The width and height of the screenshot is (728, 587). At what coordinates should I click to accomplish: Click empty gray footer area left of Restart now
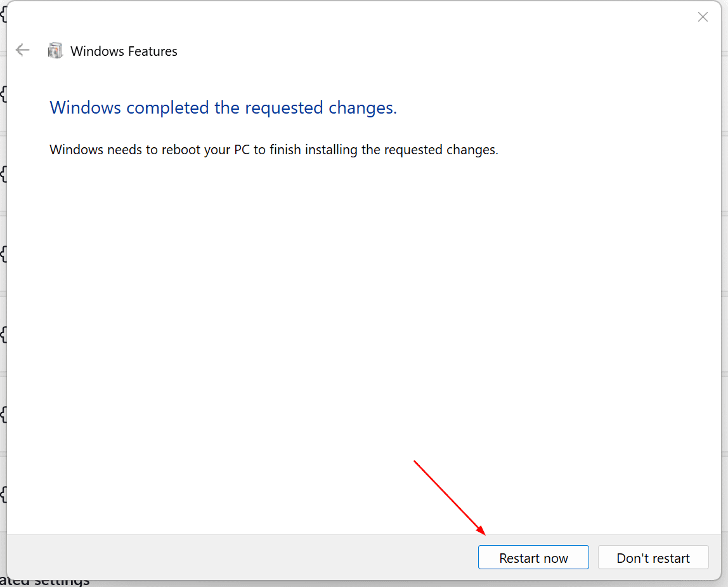(x=241, y=557)
